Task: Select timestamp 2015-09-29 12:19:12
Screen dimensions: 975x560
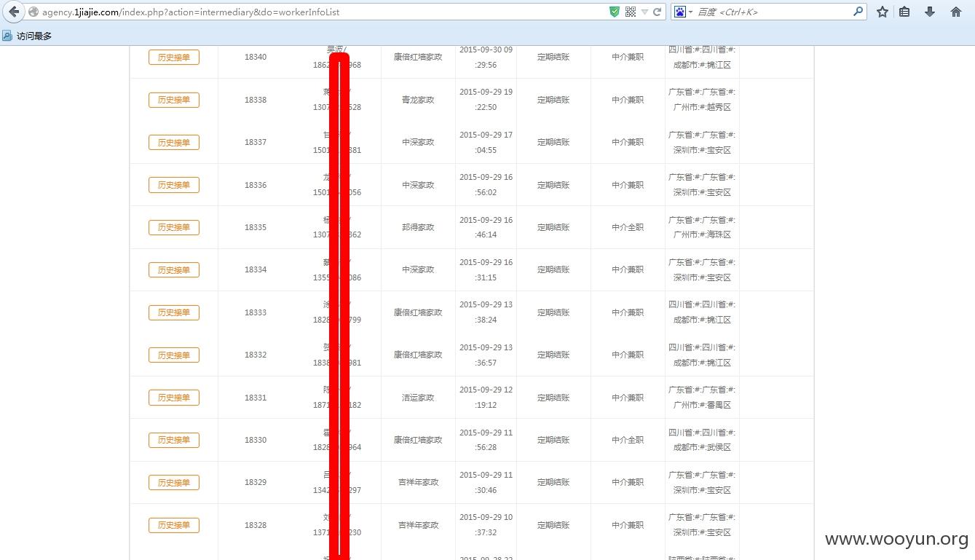Action: point(486,398)
